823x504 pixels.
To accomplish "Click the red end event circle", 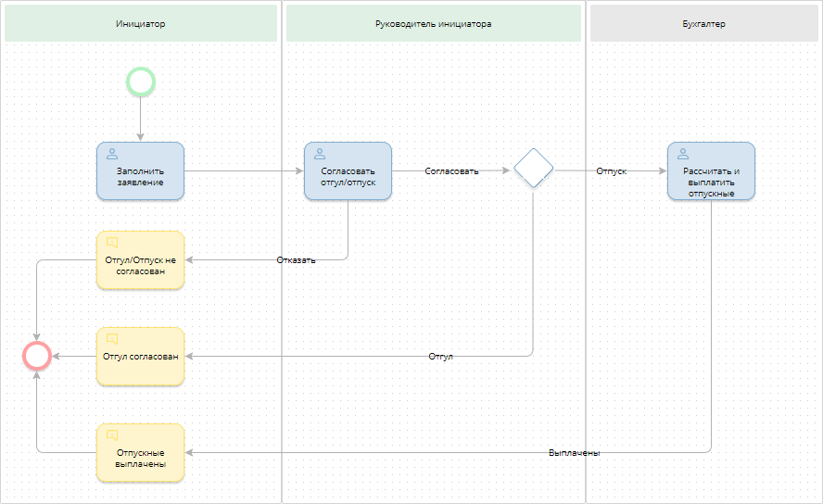I will tap(36, 356).
